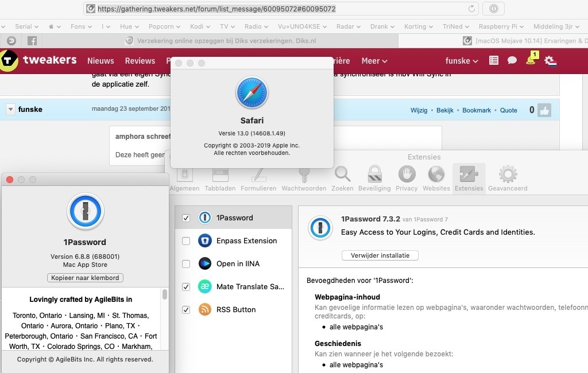Open the Reviews section on tweakers
This screenshot has width=588, height=373.
(x=140, y=61)
